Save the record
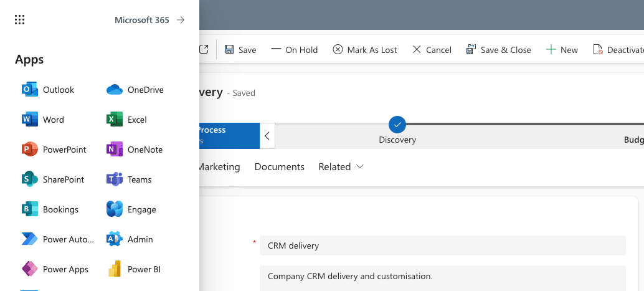Screen dimensions: 644x291 (x=240, y=50)
